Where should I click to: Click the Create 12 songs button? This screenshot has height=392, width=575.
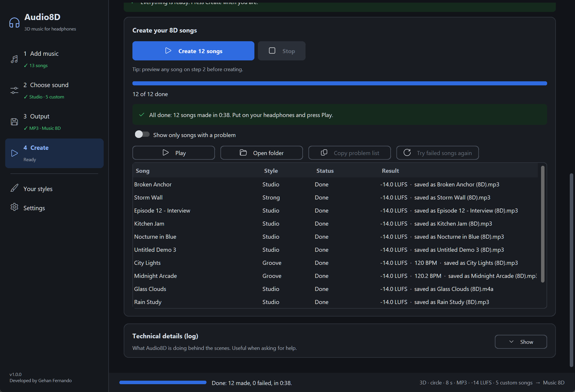(193, 51)
